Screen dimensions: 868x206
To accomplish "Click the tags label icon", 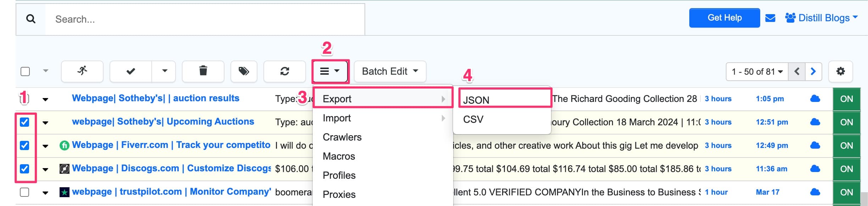I will (244, 71).
